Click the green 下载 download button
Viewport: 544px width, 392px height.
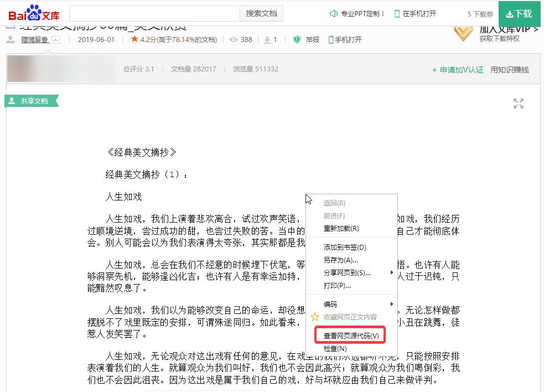pyautogui.click(x=519, y=14)
